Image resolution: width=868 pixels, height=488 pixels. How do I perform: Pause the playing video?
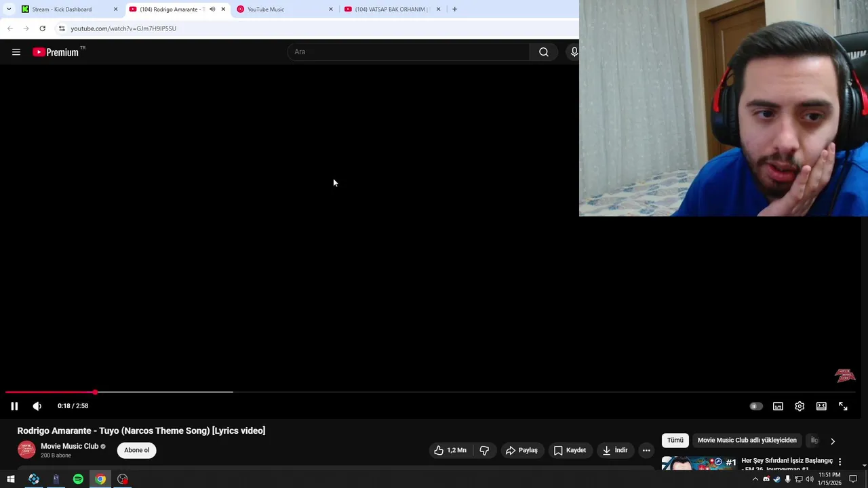[14, 406]
